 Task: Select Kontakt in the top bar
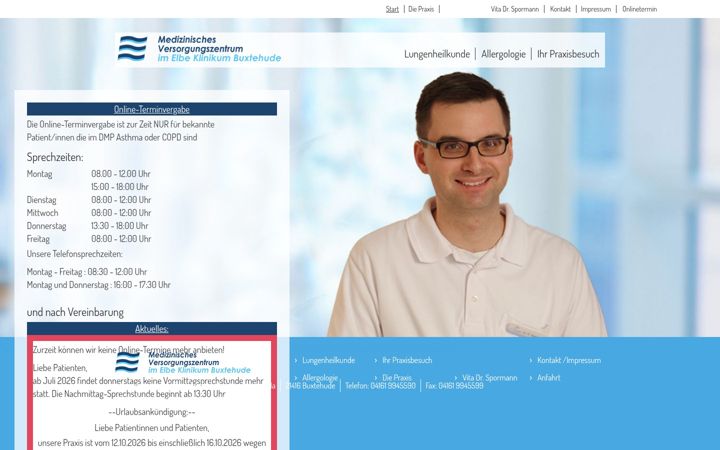(560, 9)
